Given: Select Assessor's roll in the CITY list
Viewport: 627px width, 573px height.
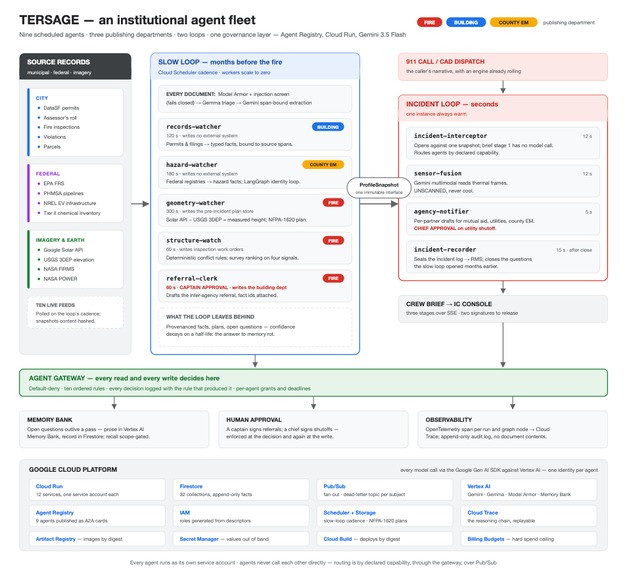Looking at the screenshot, I should (x=60, y=118).
